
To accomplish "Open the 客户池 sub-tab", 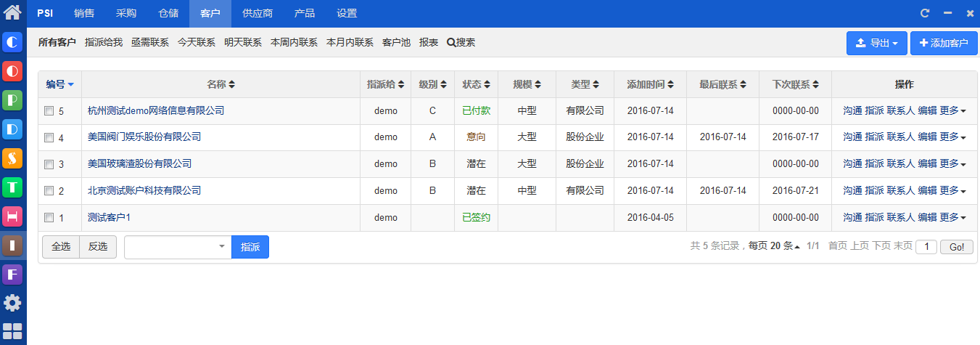I will tap(396, 43).
